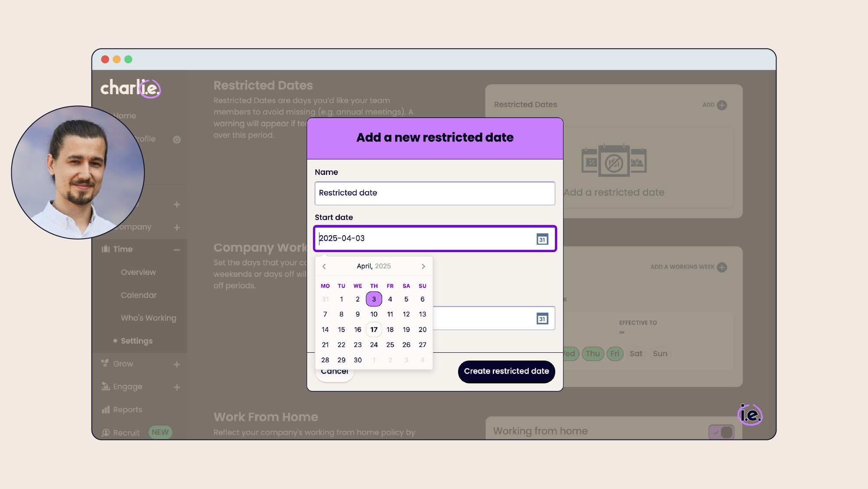Click Create restricted date button
Screen dimensions: 868x489
(x=506, y=371)
